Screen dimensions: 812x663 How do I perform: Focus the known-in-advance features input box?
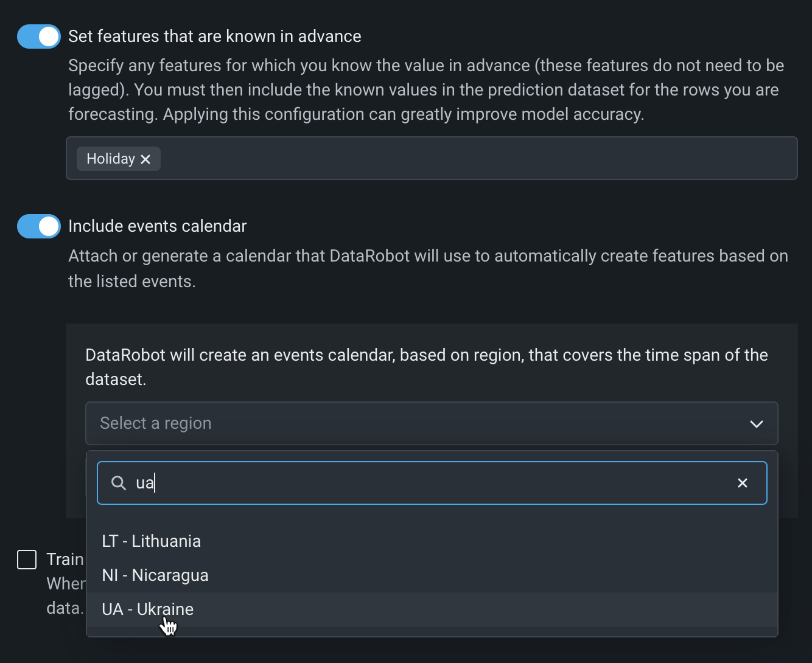(475, 159)
